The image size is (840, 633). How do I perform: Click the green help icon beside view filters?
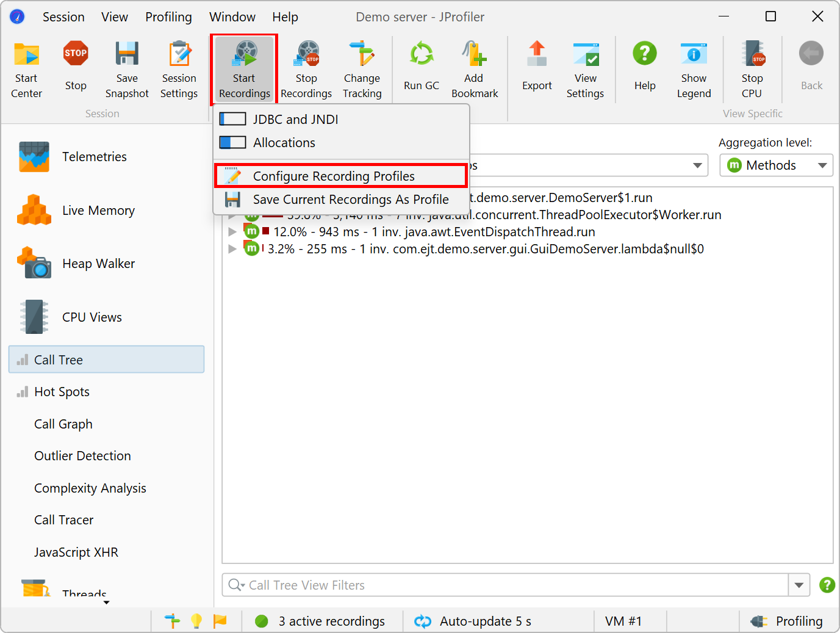coord(827,585)
